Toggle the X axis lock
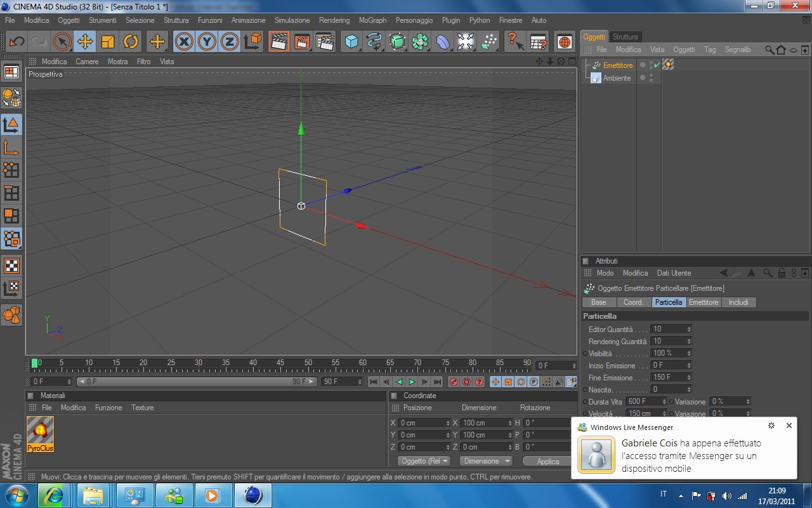This screenshot has width=812, height=508. click(184, 42)
